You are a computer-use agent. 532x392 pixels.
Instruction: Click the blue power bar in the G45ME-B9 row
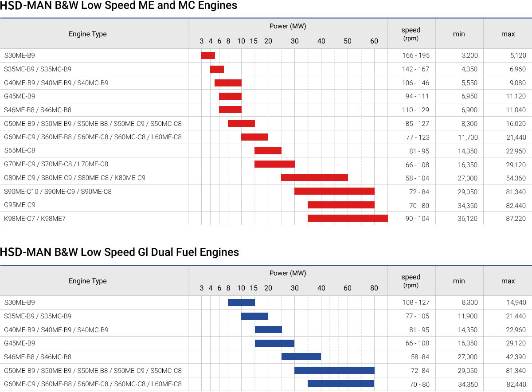pyautogui.click(x=275, y=343)
